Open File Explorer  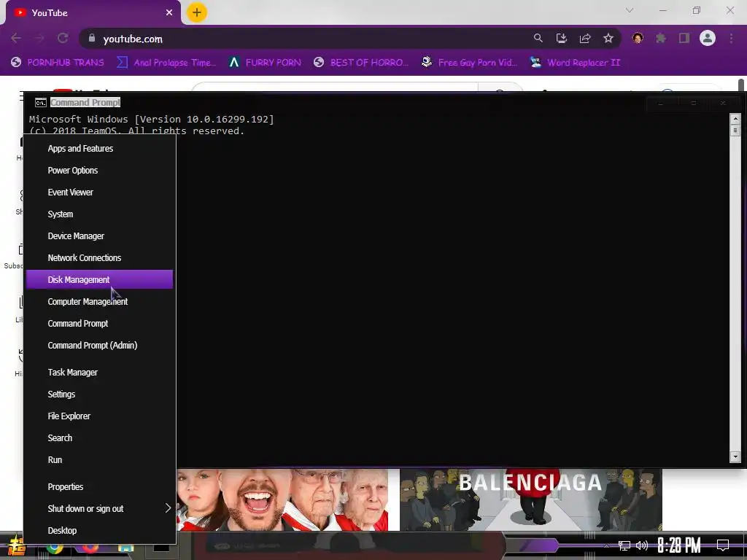click(x=99, y=416)
